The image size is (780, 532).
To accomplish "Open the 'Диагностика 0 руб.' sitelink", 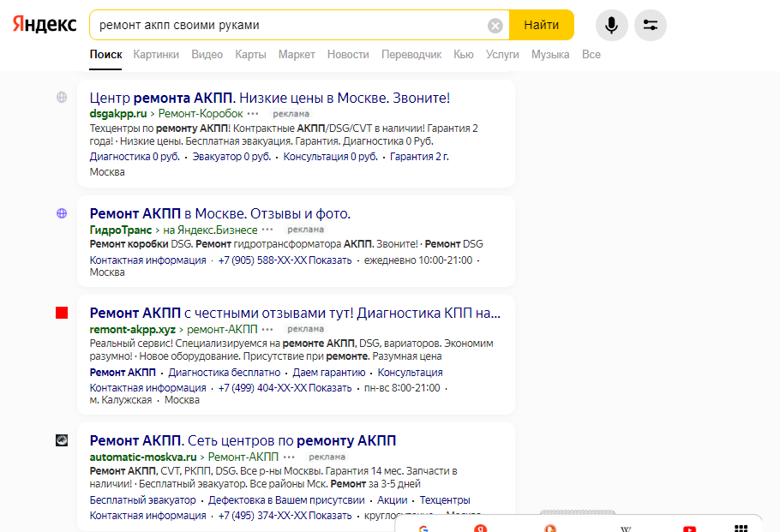I will [135, 157].
